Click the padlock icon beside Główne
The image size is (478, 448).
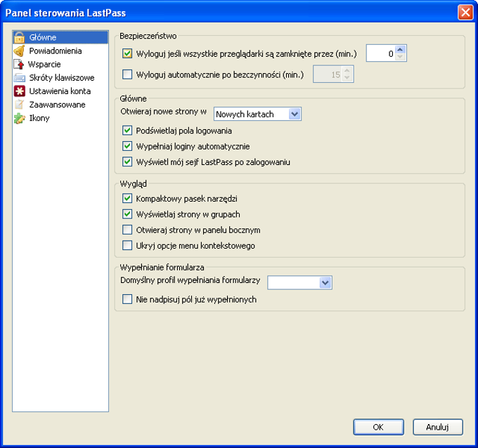(x=19, y=37)
